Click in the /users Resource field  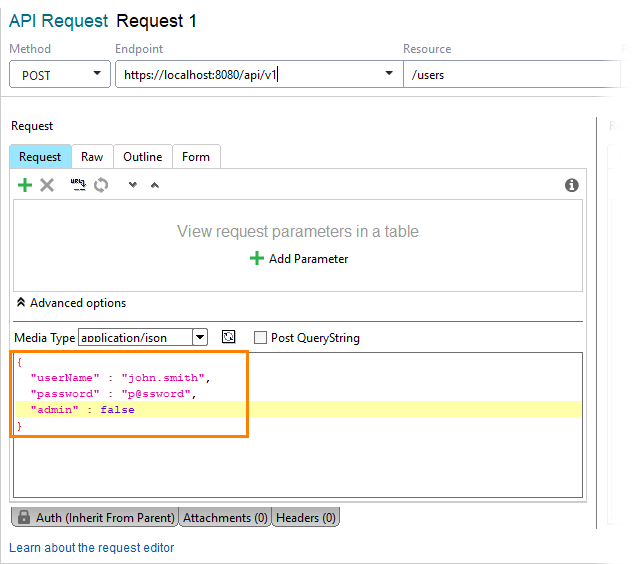point(511,74)
